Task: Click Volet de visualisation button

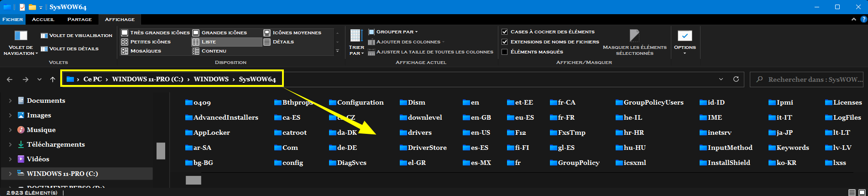Action: click(x=76, y=35)
